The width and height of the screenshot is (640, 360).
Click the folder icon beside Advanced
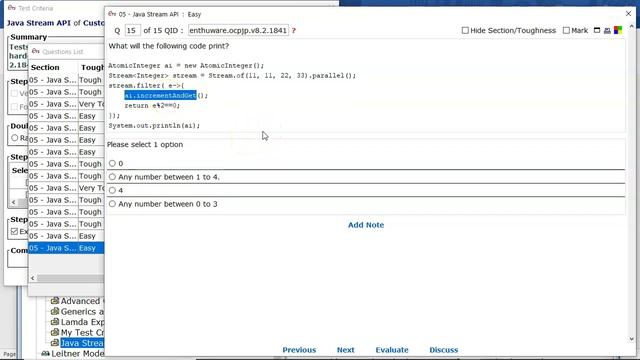tap(55, 301)
